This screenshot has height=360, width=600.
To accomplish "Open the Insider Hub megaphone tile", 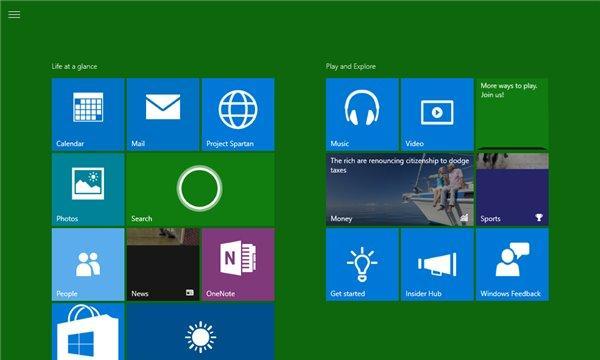I will 437,264.
